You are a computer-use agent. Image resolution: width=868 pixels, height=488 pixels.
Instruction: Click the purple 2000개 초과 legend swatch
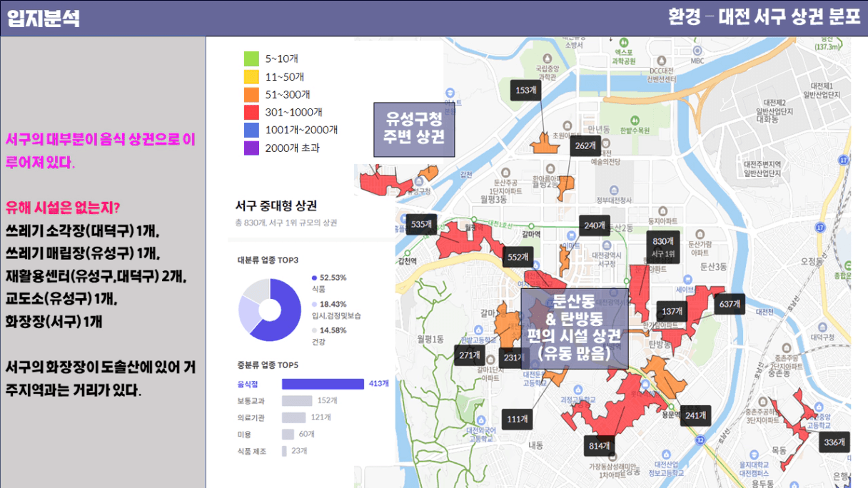coord(251,148)
